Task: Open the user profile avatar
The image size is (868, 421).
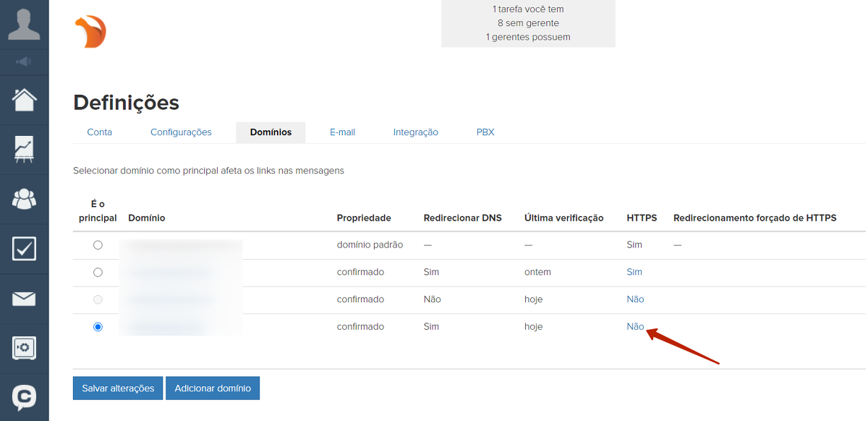Action: (x=24, y=24)
